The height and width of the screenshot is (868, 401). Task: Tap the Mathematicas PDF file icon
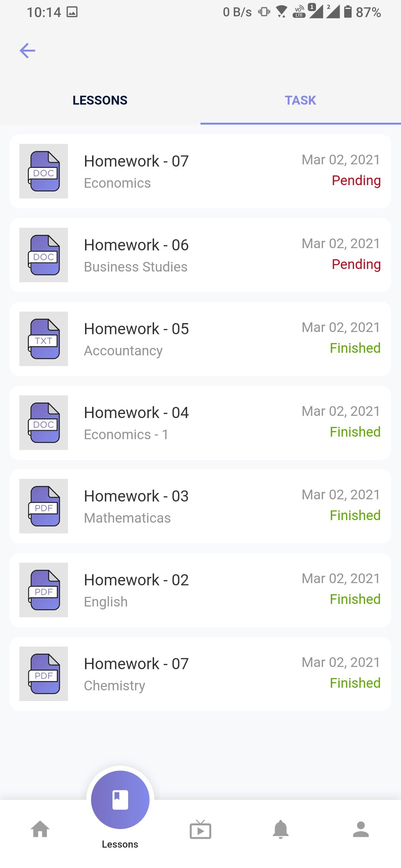click(43, 506)
